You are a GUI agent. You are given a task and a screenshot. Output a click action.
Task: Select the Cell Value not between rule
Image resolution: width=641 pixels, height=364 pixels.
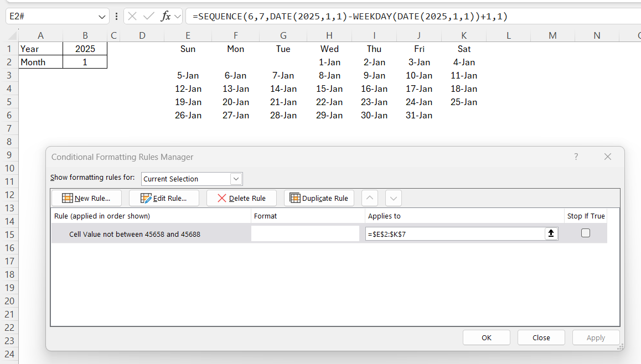pos(135,234)
